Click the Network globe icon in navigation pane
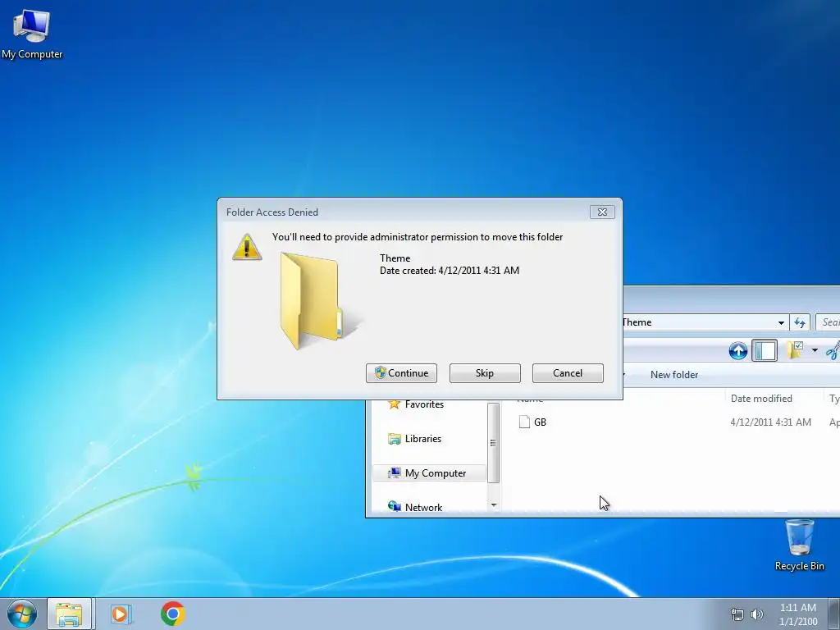 point(395,506)
